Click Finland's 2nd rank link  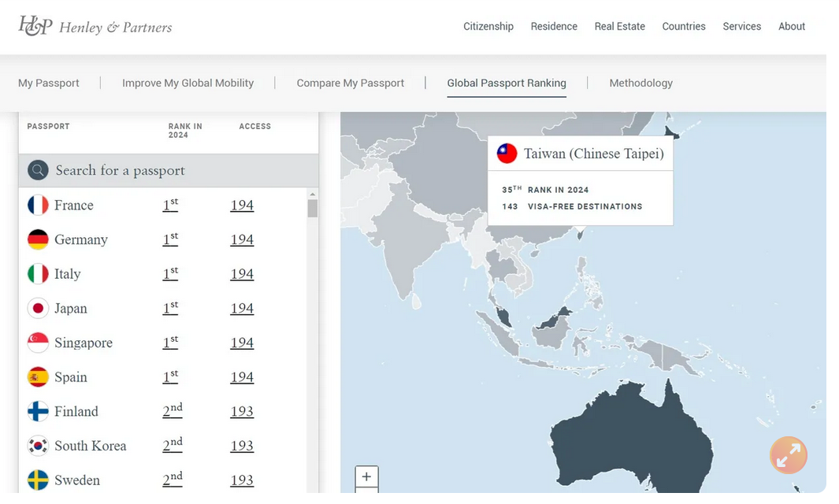click(173, 410)
